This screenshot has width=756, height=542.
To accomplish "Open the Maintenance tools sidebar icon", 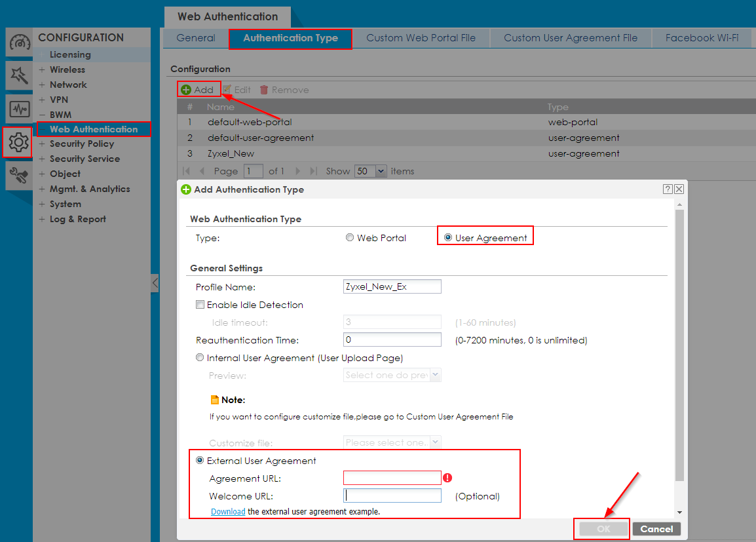I will click(x=19, y=175).
